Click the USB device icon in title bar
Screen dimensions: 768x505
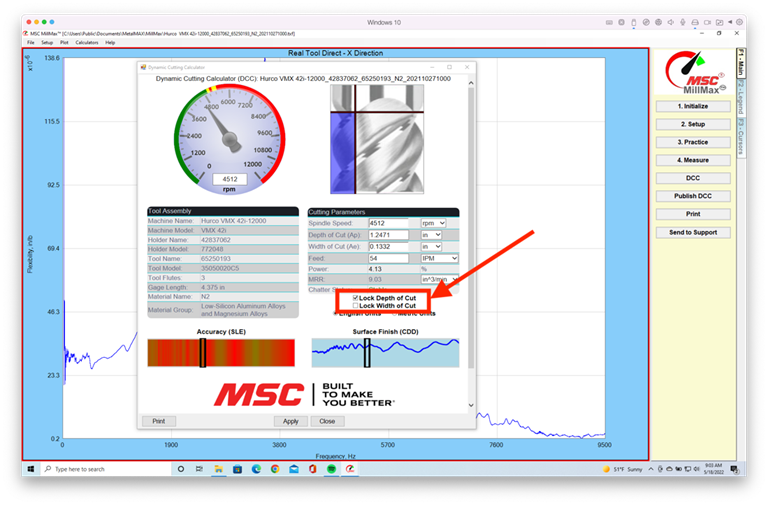pyautogui.click(x=634, y=22)
